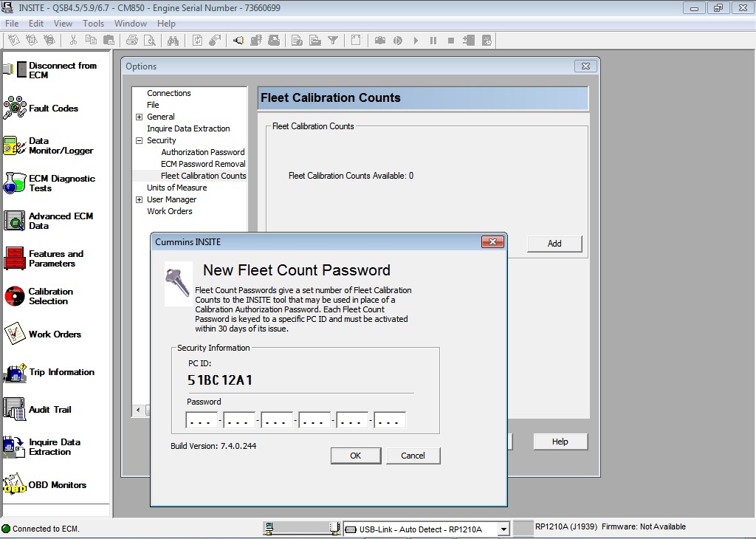The image size is (756, 539).
Task: Click the Play toolbar button
Action: pyautogui.click(x=416, y=41)
